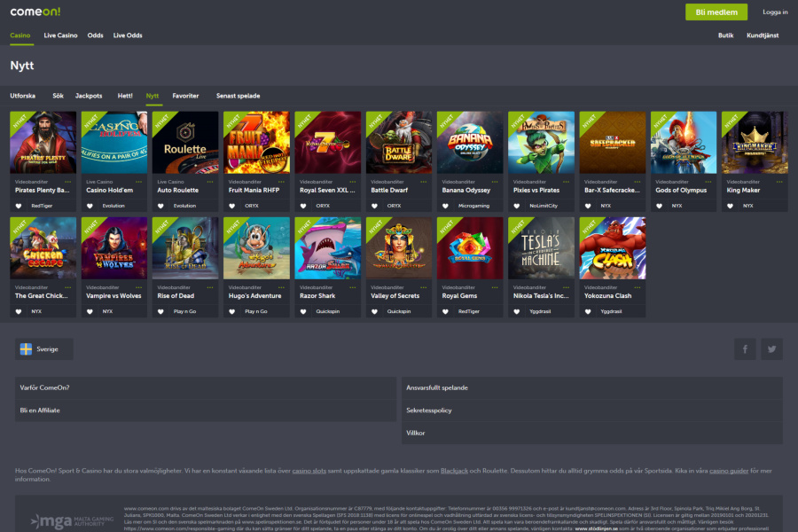The height and width of the screenshot is (532, 798).
Task: Click three-dot icon on Razor Shark
Action: click(353, 287)
